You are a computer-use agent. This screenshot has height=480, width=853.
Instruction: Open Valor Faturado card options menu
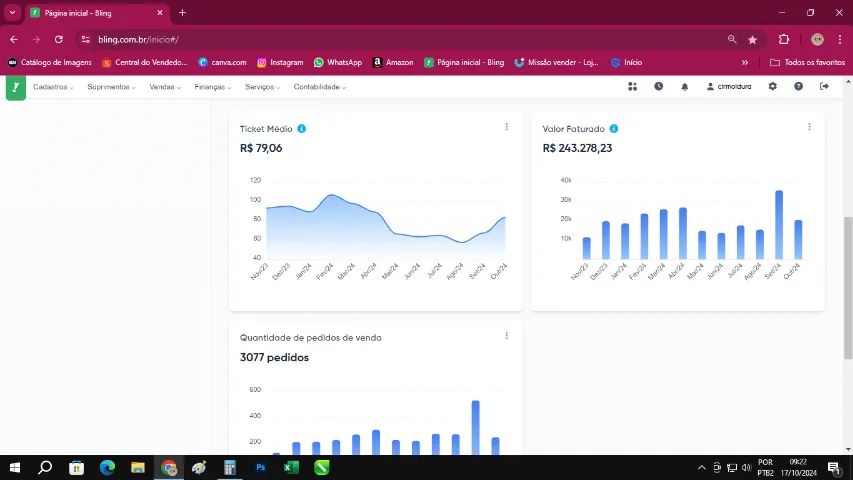coord(809,127)
